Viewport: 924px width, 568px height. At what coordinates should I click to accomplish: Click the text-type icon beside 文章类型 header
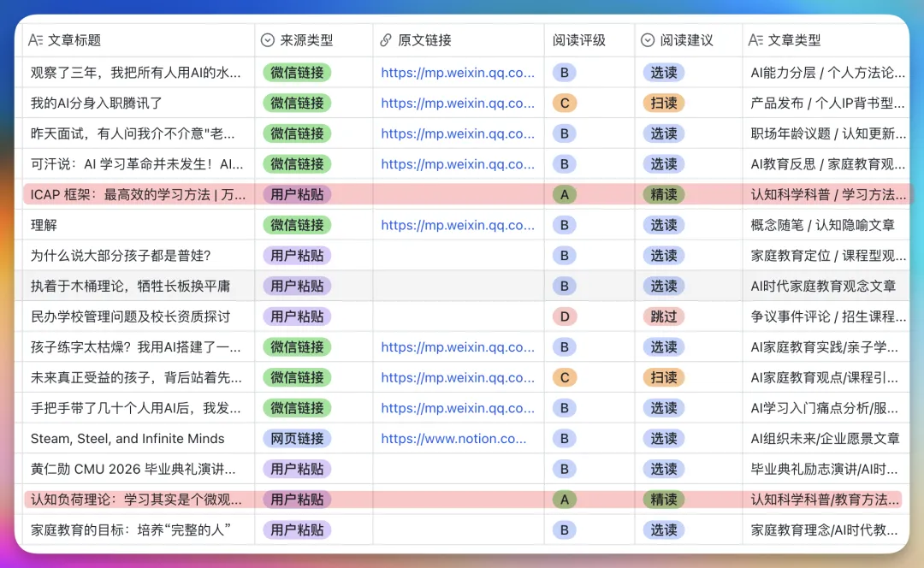coord(755,40)
